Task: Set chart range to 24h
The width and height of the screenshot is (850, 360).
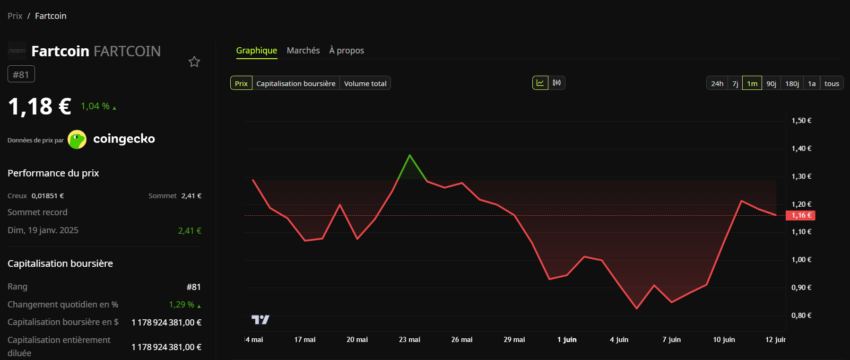Action: tap(717, 83)
